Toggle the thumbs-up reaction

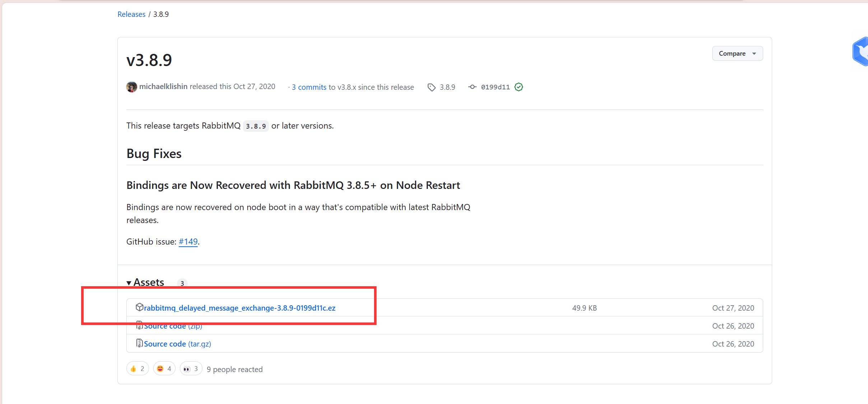(137, 368)
